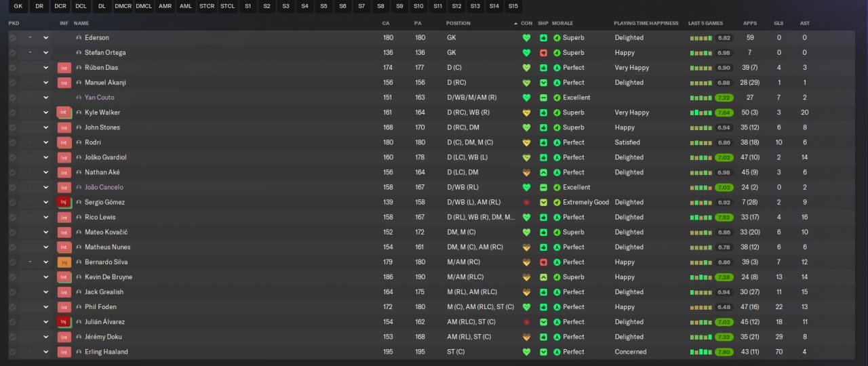Select the GK position slot button

pyautogui.click(x=17, y=6)
